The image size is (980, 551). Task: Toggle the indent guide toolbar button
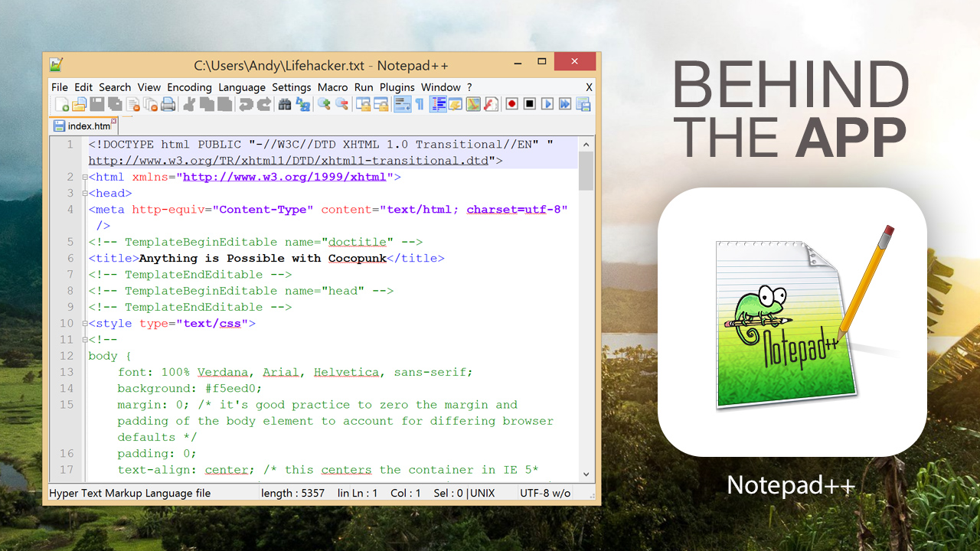[x=438, y=104]
